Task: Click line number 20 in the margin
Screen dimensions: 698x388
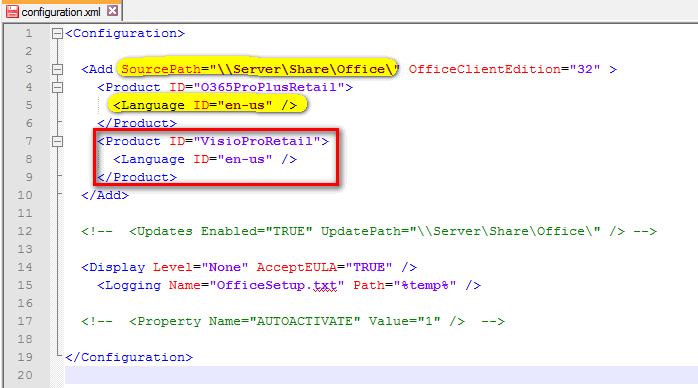Action: (25, 375)
